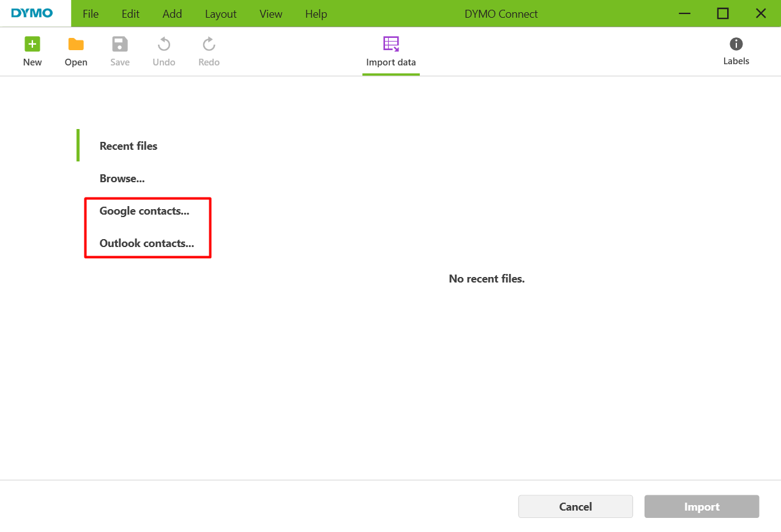Viewport: 781px width, 532px height.
Task: Click the Save floppy disk icon
Action: coord(120,45)
